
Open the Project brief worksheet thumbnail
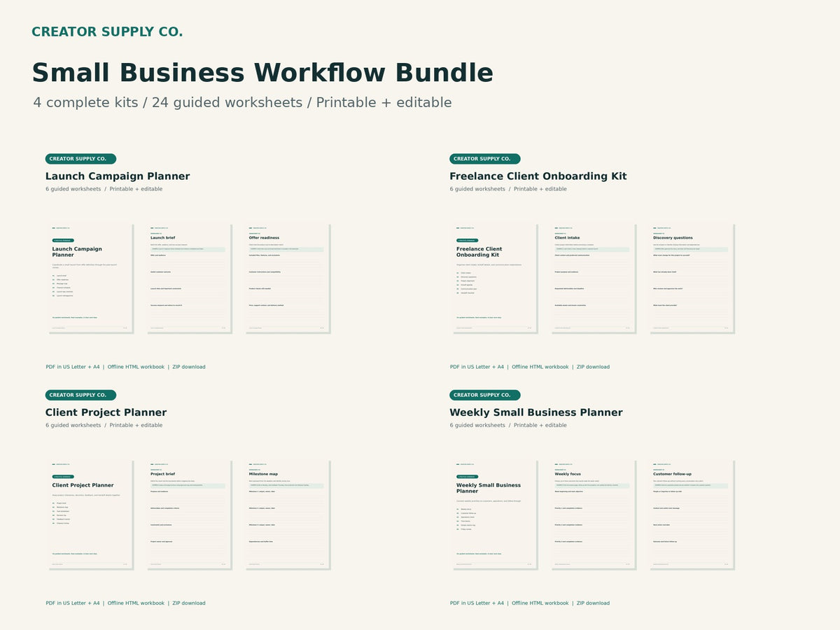pos(188,514)
